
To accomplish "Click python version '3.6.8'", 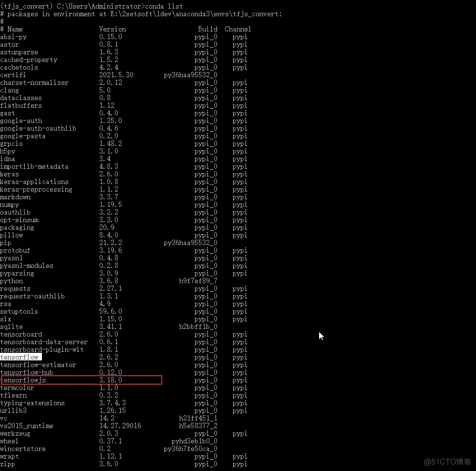I will [x=109, y=281].
